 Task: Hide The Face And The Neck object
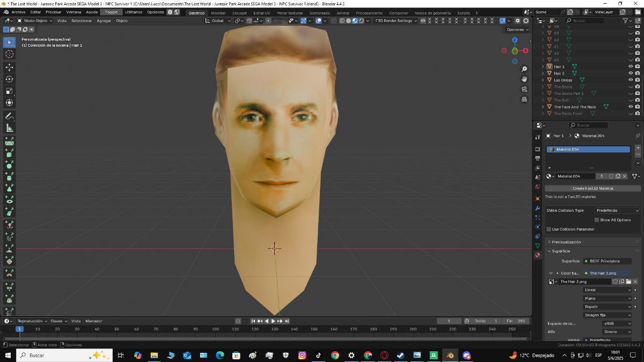point(631,107)
